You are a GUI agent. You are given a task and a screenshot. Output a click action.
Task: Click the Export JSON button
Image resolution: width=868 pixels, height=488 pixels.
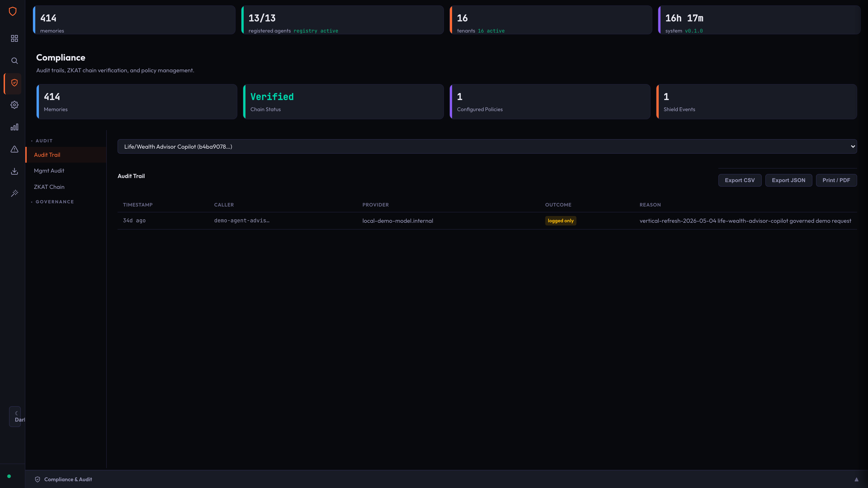pyautogui.click(x=788, y=180)
